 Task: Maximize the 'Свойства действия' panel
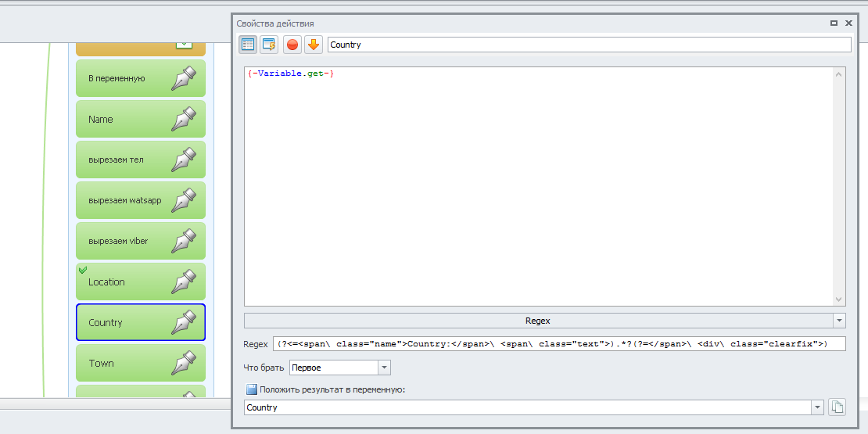(x=834, y=23)
